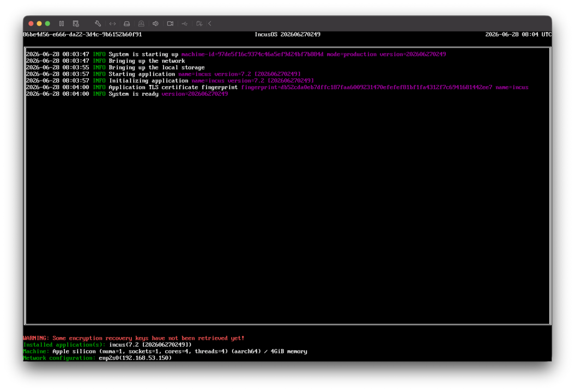The image size is (575, 392).
Task: Open the snapshot manager icon
Action: (76, 23)
